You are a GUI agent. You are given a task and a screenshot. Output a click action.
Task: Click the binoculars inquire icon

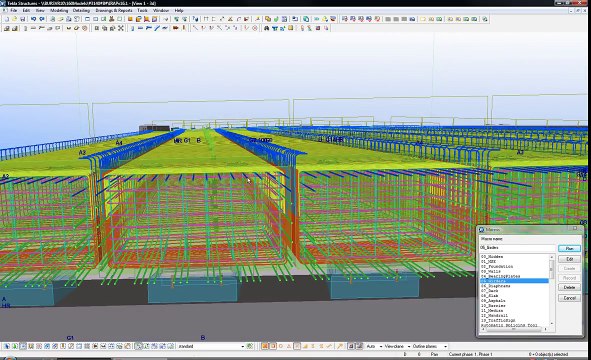click(x=266, y=28)
